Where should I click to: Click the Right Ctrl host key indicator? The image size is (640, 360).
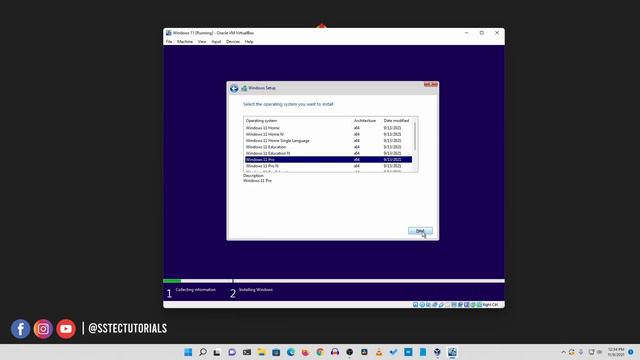point(490,305)
